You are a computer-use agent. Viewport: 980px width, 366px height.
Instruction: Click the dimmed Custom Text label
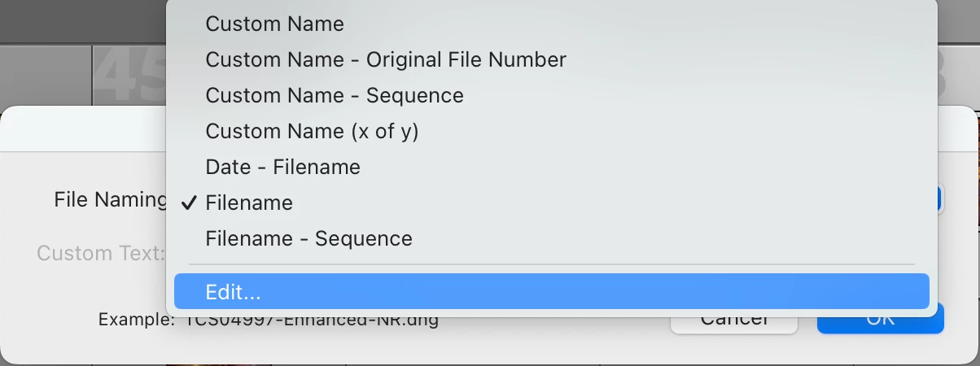coord(100,253)
